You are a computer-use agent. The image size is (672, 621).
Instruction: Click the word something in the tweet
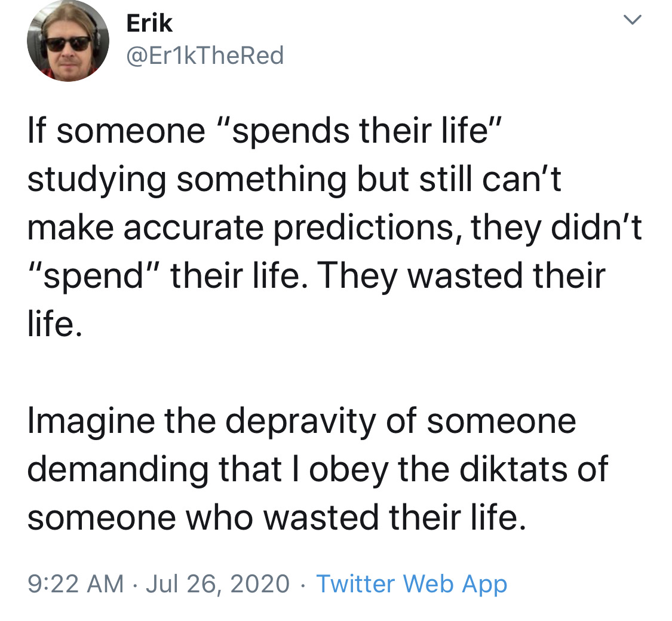(x=262, y=180)
